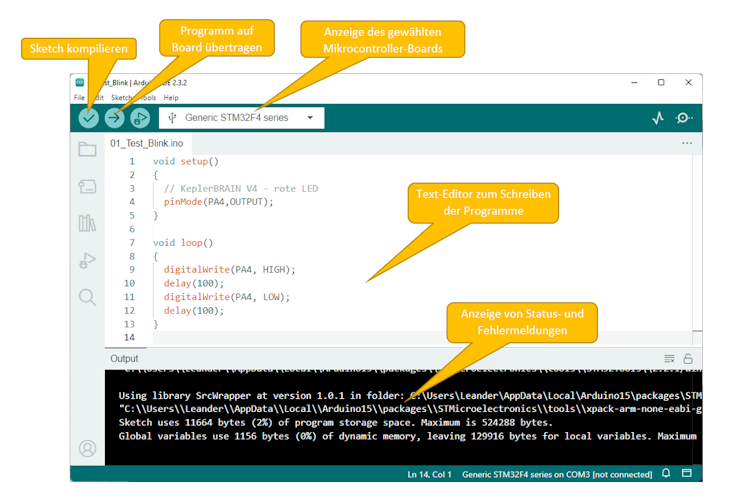Image resolution: width=730 pixels, height=500 pixels.
Task: Start debugging with the debug play button
Action: click(x=140, y=118)
